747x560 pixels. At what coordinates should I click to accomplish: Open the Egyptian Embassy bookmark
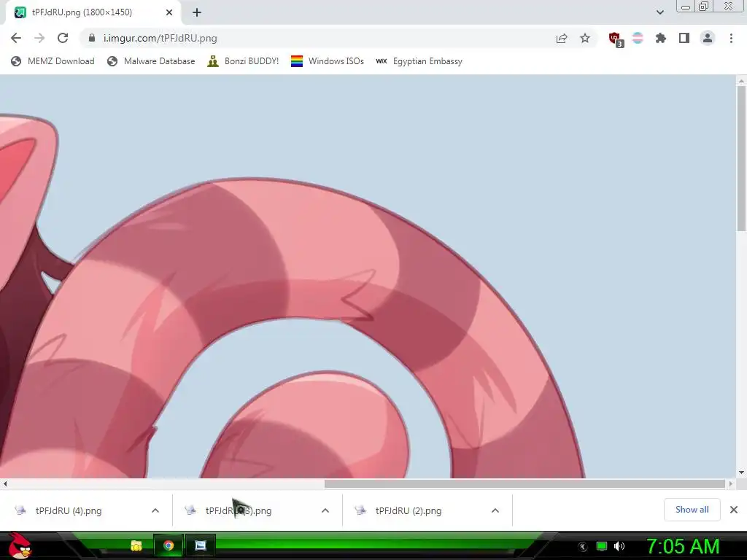click(x=419, y=61)
